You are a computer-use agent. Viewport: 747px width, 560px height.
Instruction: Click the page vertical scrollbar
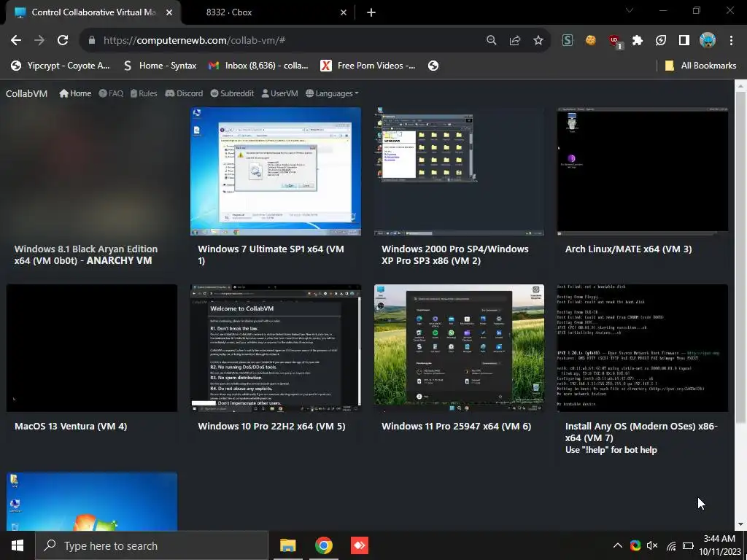point(740,257)
